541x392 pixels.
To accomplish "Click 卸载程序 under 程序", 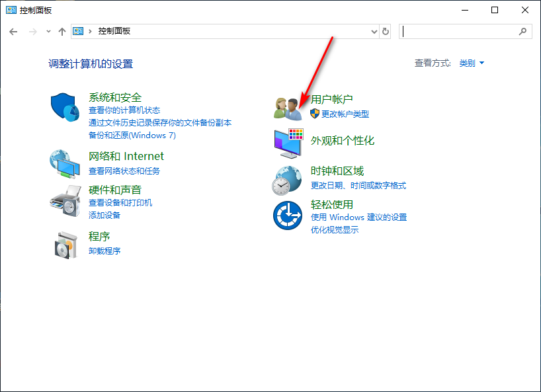I will click(x=104, y=251).
